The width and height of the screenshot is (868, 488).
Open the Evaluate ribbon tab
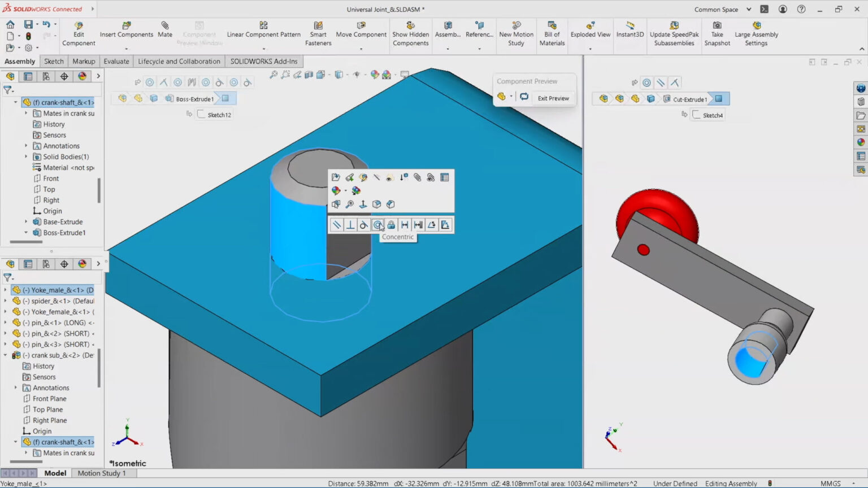point(116,61)
